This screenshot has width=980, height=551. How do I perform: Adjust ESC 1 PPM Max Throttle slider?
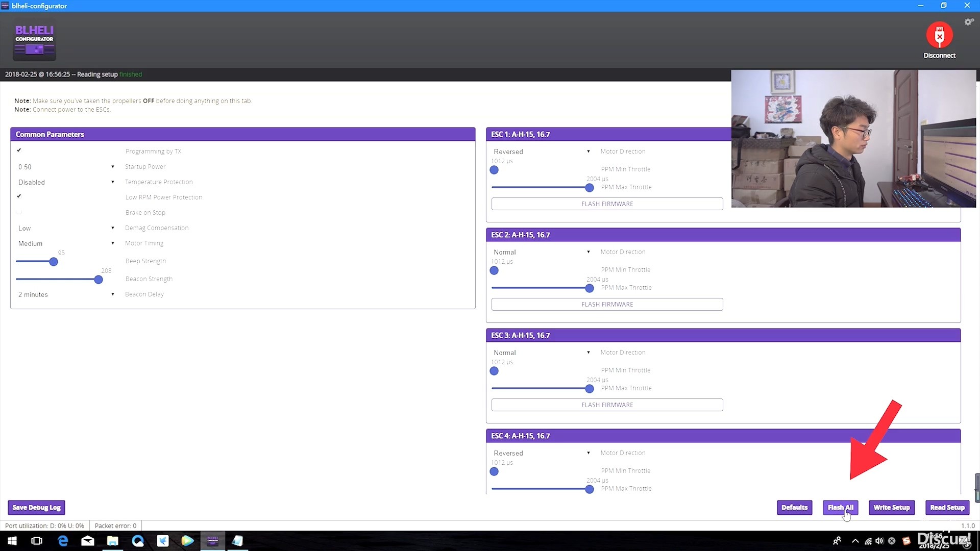pyautogui.click(x=590, y=188)
